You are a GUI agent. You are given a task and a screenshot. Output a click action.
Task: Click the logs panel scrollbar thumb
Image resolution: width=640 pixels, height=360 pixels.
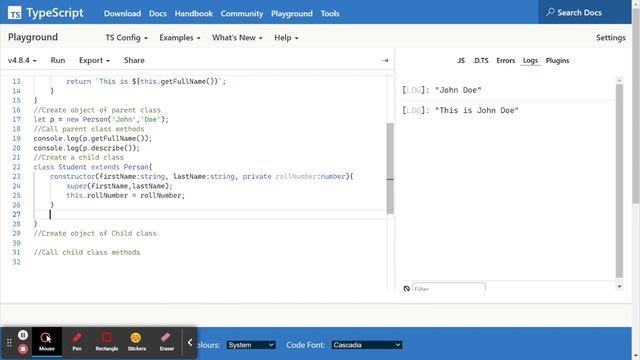[619, 181]
